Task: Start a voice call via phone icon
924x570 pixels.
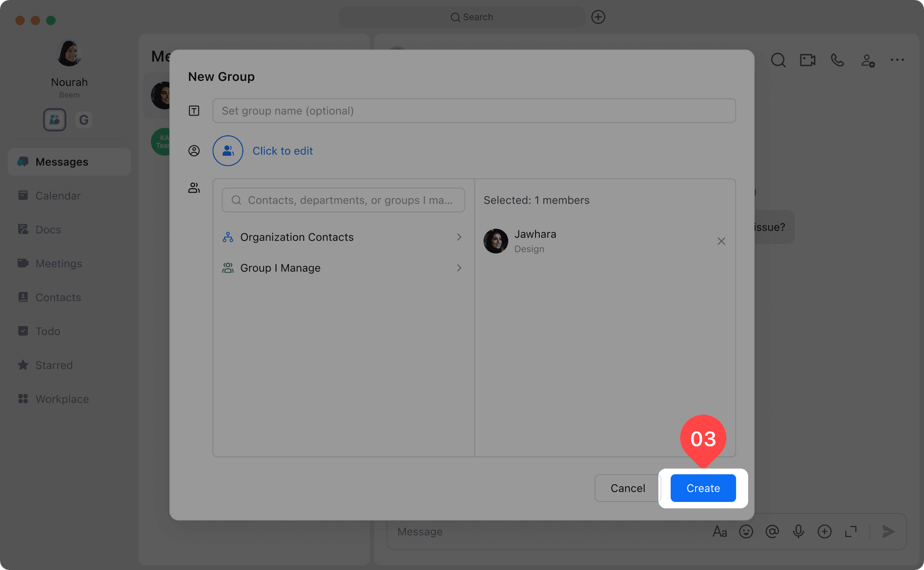Action: (837, 60)
